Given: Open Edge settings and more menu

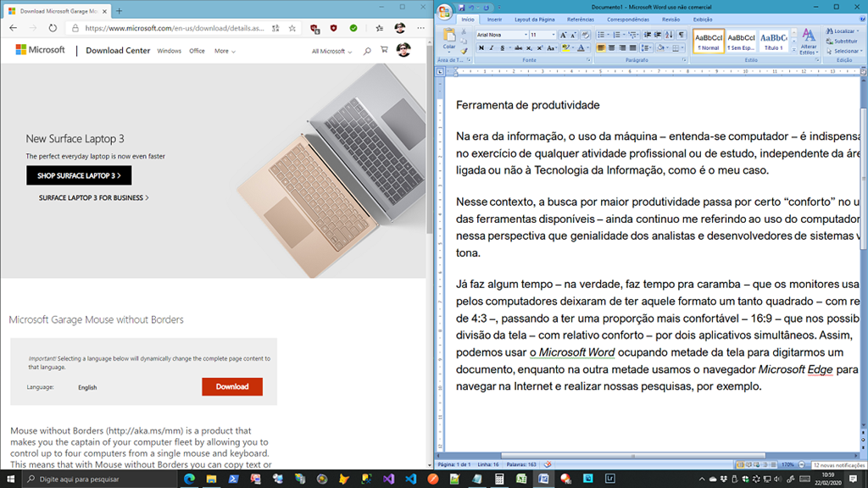Looking at the screenshot, I should 421,28.
